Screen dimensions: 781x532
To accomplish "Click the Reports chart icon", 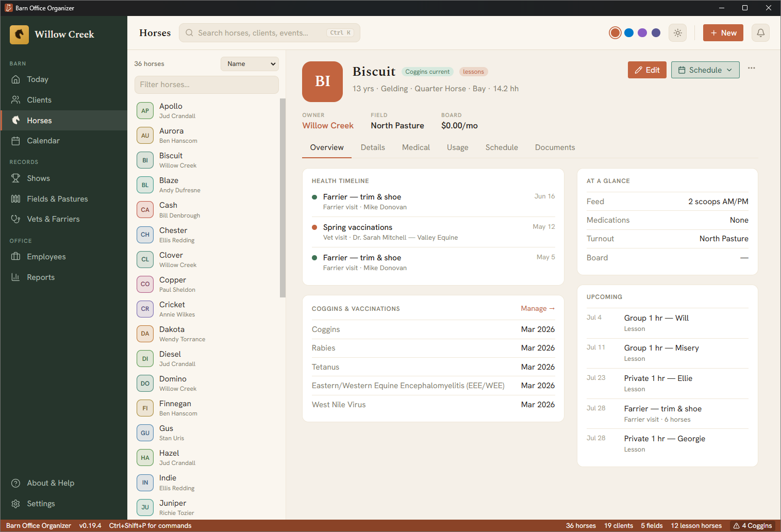I will click(16, 277).
